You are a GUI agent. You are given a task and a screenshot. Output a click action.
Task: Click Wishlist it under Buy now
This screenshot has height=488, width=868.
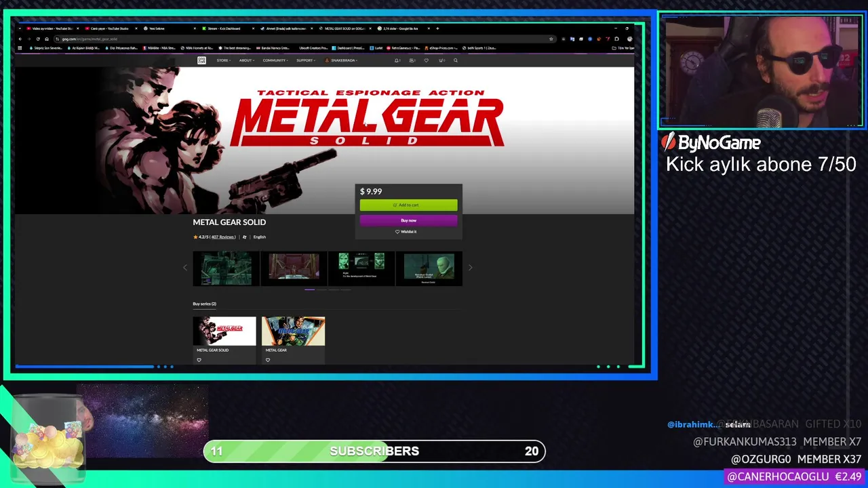(x=406, y=232)
